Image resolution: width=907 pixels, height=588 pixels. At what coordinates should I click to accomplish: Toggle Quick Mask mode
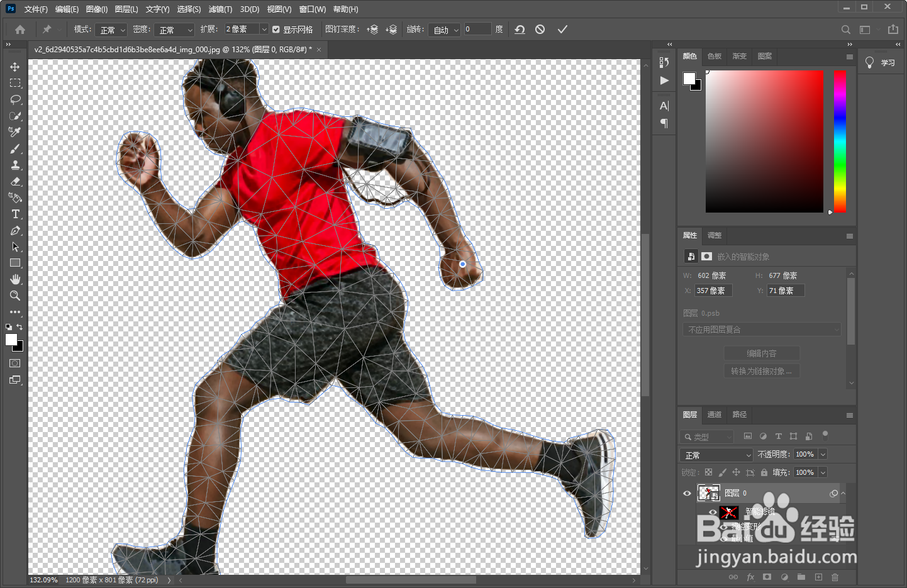pyautogui.click(x=15, y=363)
